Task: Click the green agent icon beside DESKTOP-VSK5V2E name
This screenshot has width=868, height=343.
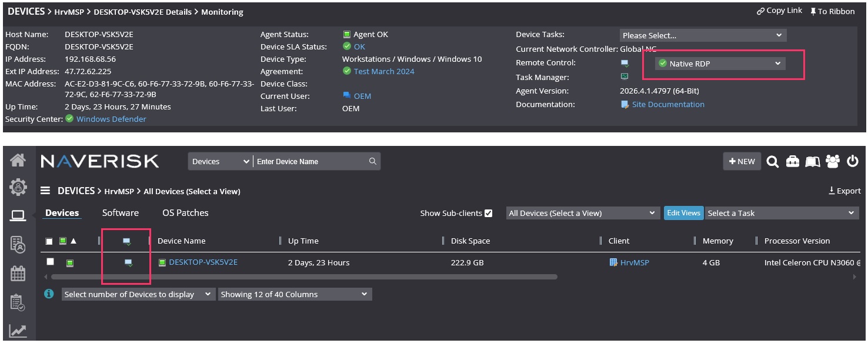Action: tap(162, 262)
